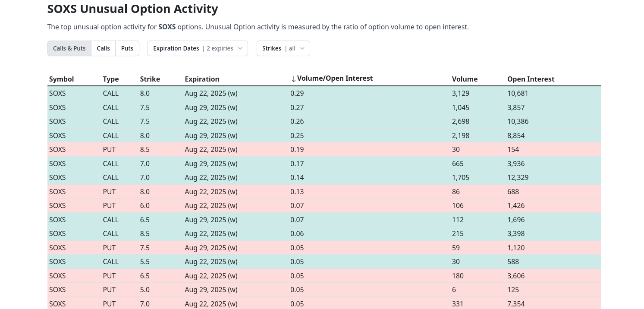Screen dimensions: 644x309
Task: Sort by the Expiration column header
Action: coord(202,79)
